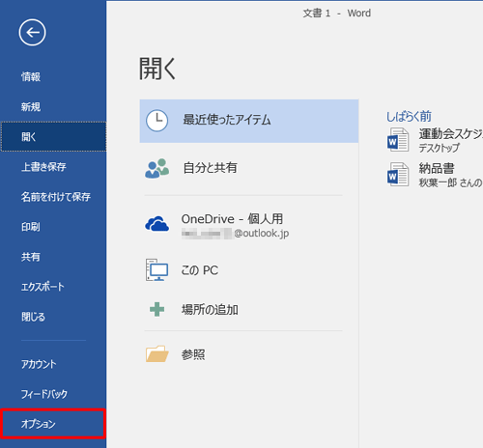Select 開く in the sidebar
The height and width of the screenshot is (448, 483).
tap(53, 137)
